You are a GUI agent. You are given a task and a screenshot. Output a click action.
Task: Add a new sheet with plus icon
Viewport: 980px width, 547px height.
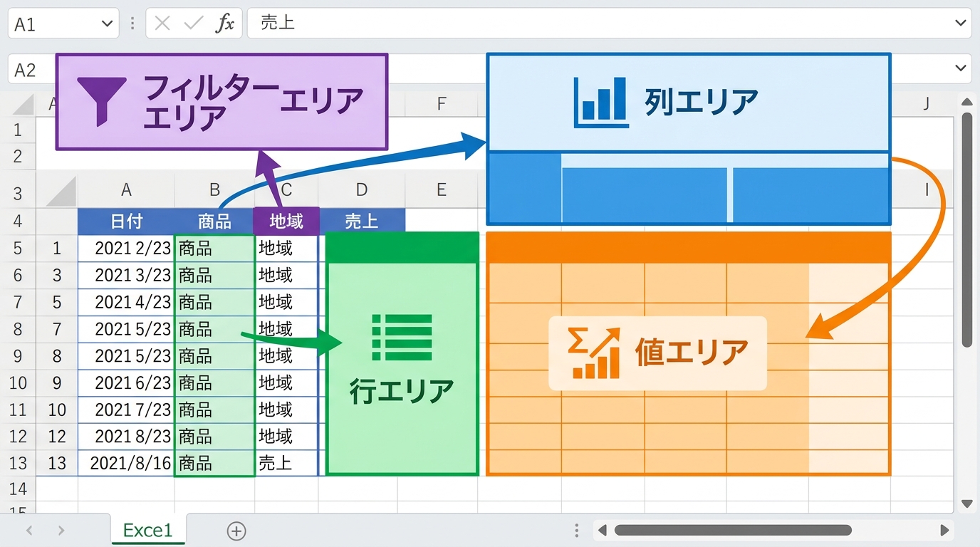click(236, 531)
